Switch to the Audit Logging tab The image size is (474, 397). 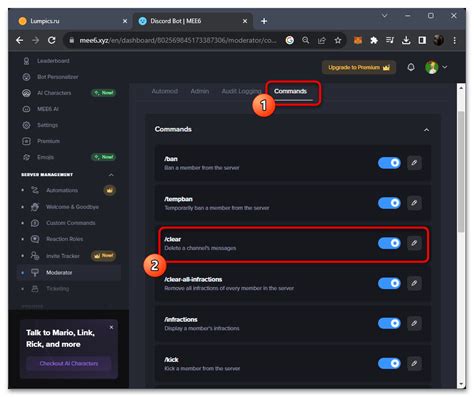(x=241, y=91)
